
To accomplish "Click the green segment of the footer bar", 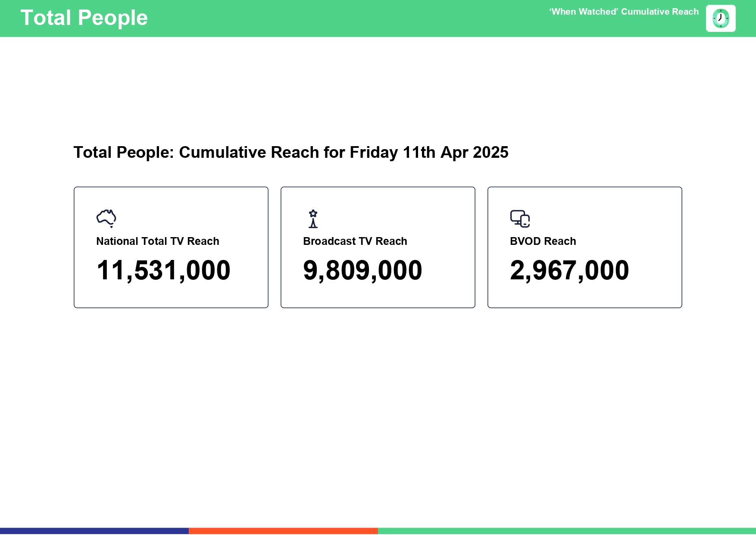I will (567, 531).
